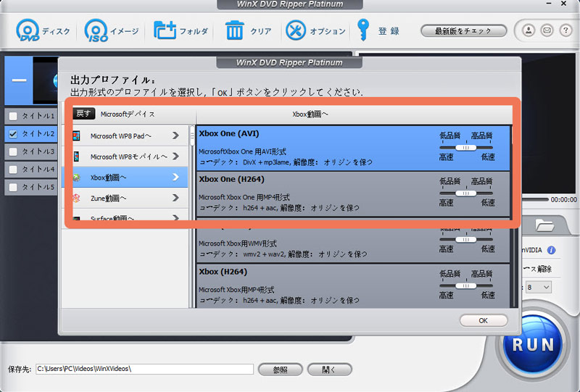Uncheck the タイトル2 checkbox
Screen dimensions: 580x392
pyautogui.click(x=12, y=133)
